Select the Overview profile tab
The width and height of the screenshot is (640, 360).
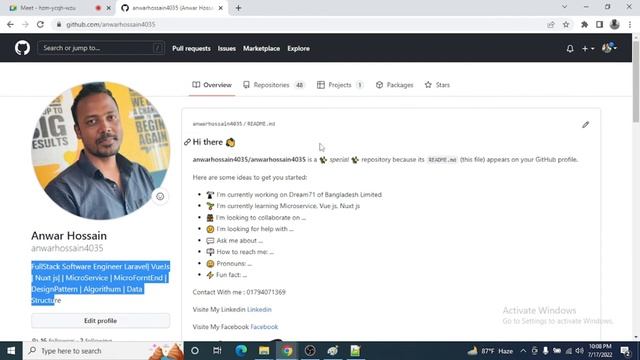click(x=212, y=85)
